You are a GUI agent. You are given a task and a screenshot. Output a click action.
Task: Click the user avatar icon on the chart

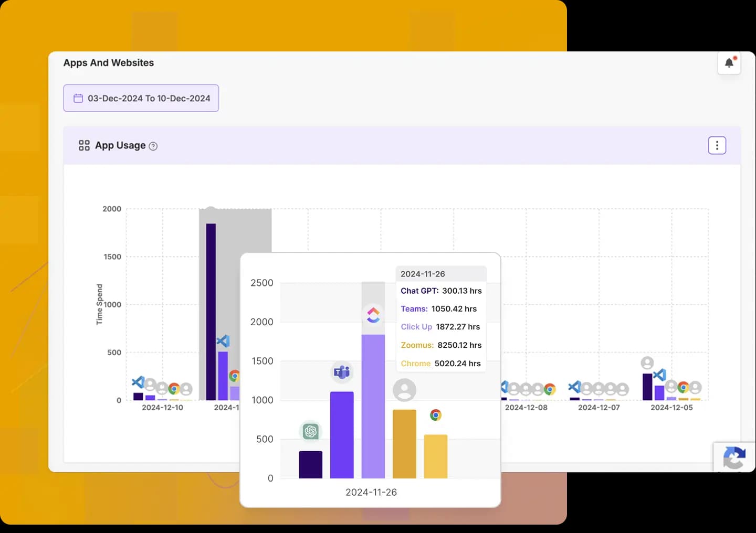point(404,390)
